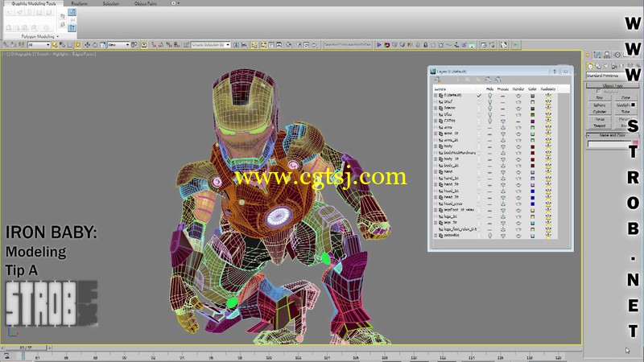The width and height of the screenshot is (644, 362).
Task: Click the Cylinder primitive button
Action: point(600,112)
